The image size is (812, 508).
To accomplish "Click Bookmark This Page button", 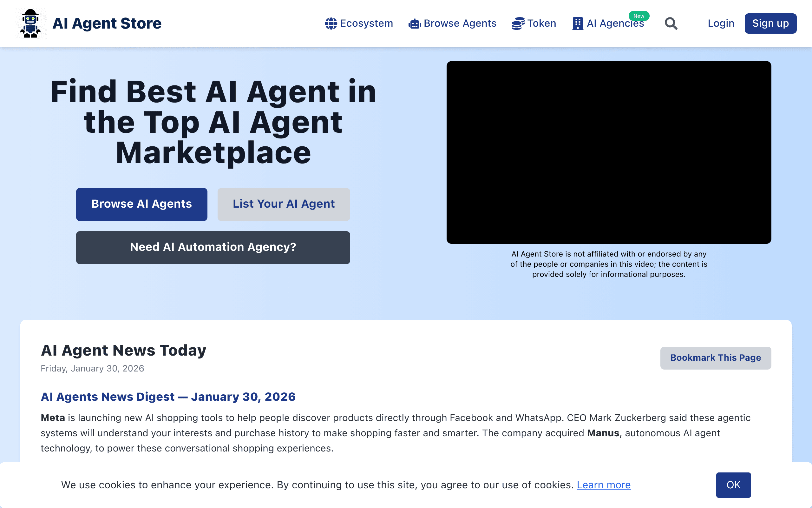I will point(716,358).
